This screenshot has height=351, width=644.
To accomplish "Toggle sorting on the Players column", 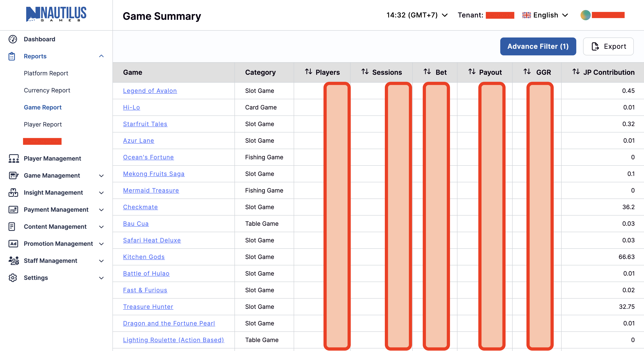I will (308, 72).
